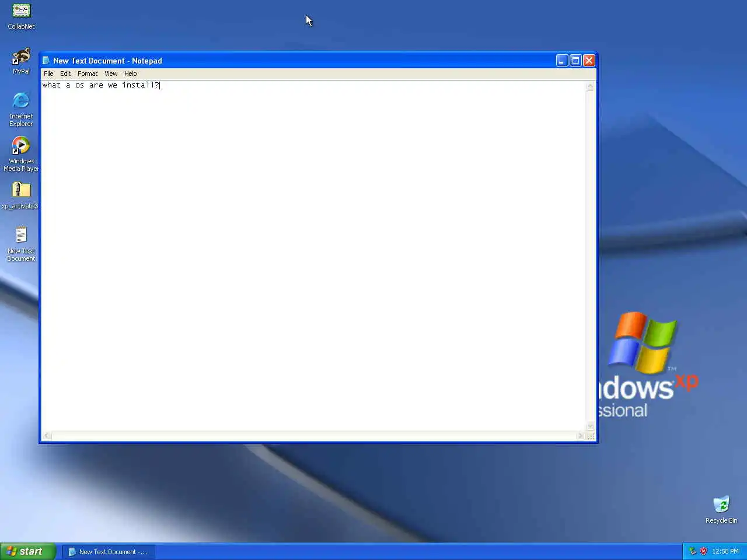Click the New Text Document taskbar button
747x560 pixels.
tap(109, 552)
